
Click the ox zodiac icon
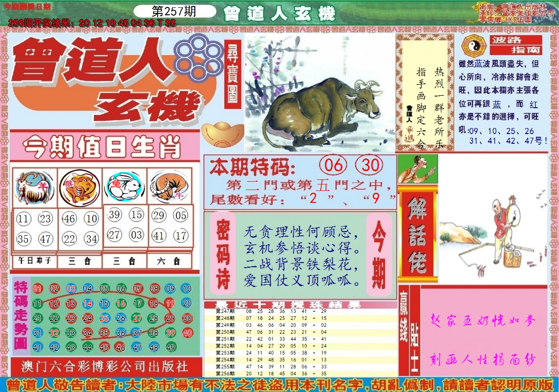pos(169,187)
